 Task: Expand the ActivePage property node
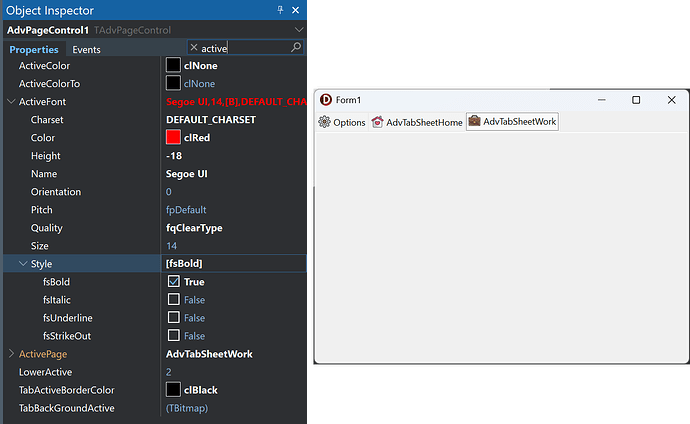(x=11, y=354)
